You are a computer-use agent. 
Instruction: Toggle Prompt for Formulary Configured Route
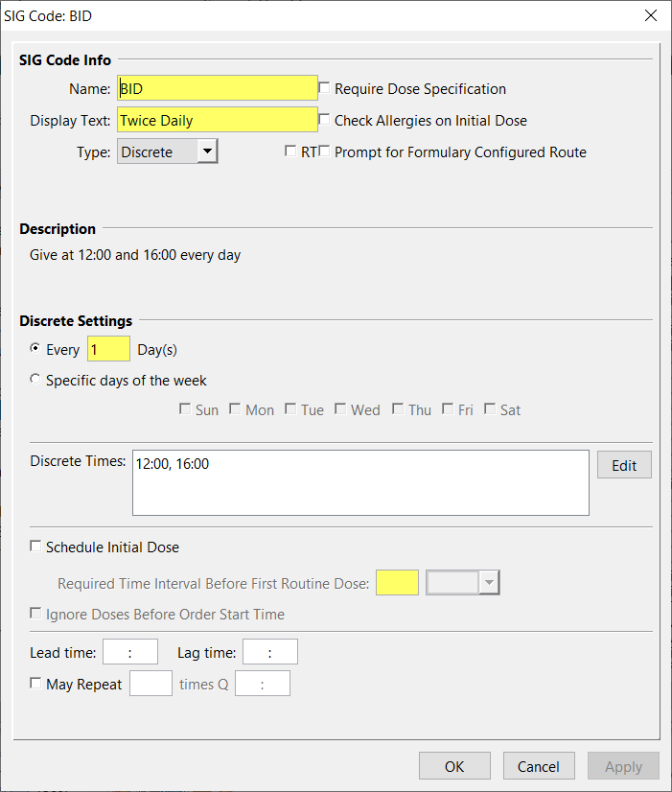[325, 151]
